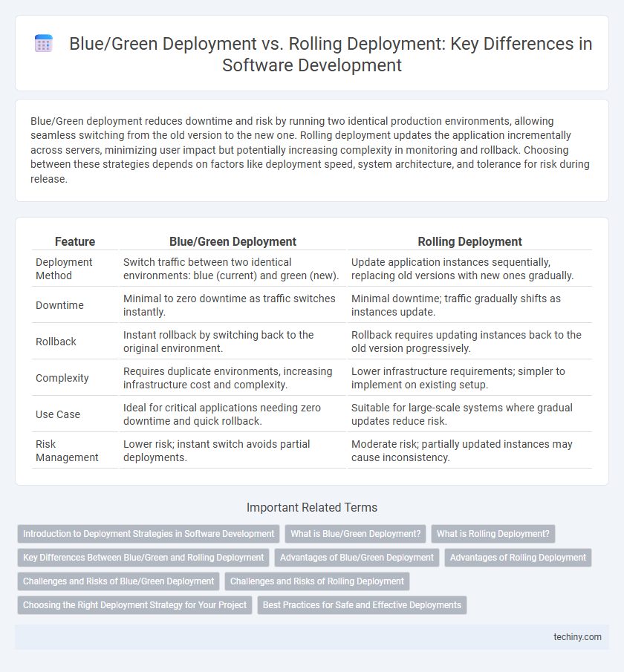This screenshot has height=672, width=624.
Task: Open the 'What is Blue/Green Deployment?' tag
Action: pos(356,534)
